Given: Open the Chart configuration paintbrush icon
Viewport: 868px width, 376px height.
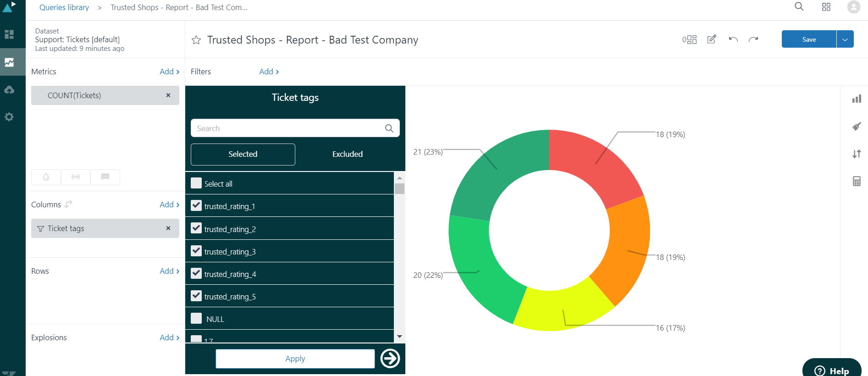Looking at the screenshot, I should 857,126.
